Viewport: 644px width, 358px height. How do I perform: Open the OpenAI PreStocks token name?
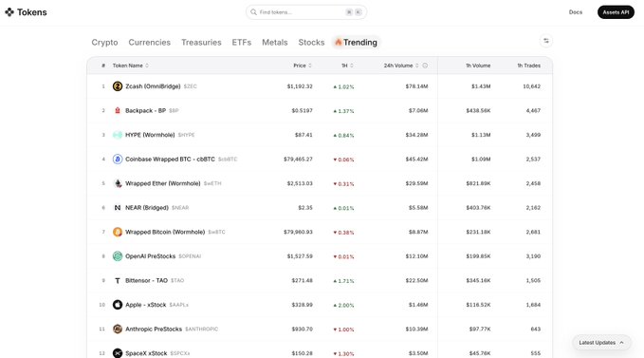(150, 256)
